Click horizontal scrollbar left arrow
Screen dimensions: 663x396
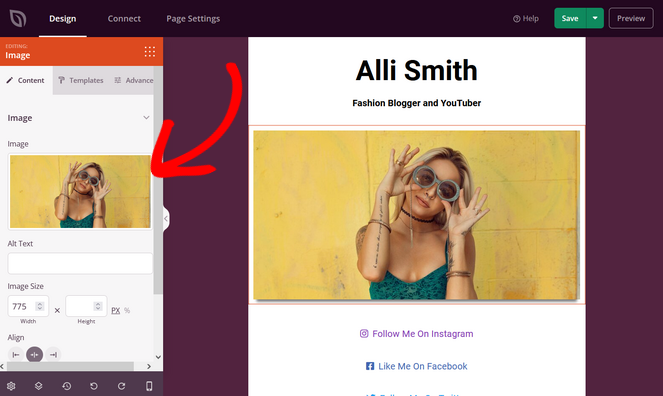2,366
